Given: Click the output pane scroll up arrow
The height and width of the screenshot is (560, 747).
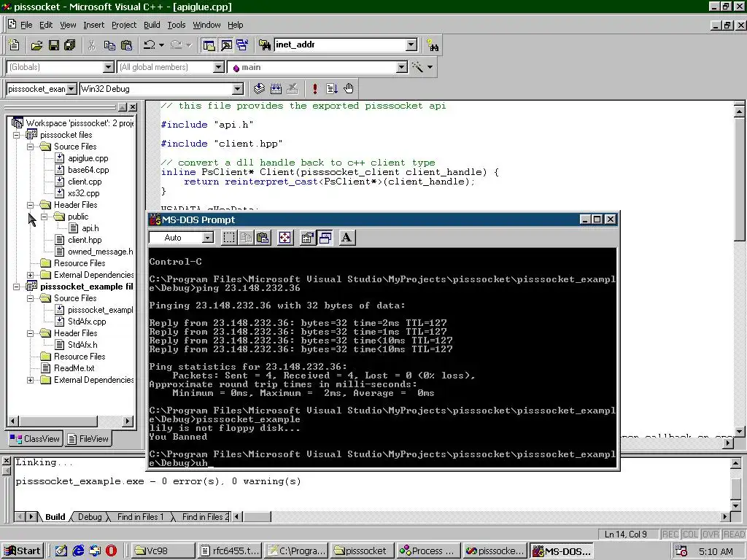Looking at the screenshot, I should pos(735,463).
